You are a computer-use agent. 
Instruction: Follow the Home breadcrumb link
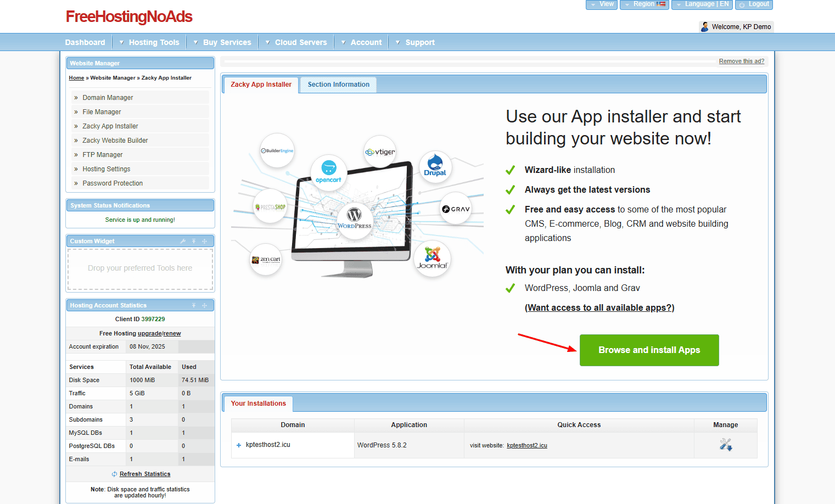coord(76,78)
